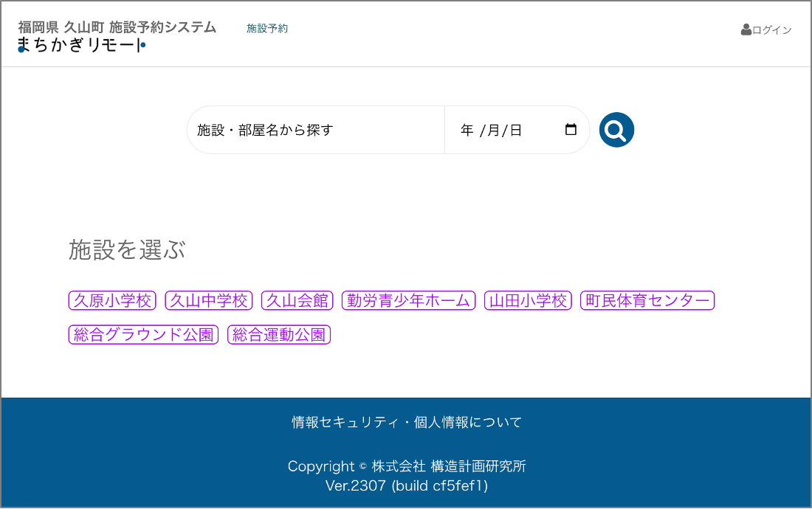Viewport: 812px width, 509px height.
Task: Open the 情報セキュリティ・個人情報について footer link
Action: tap(407, 423)
